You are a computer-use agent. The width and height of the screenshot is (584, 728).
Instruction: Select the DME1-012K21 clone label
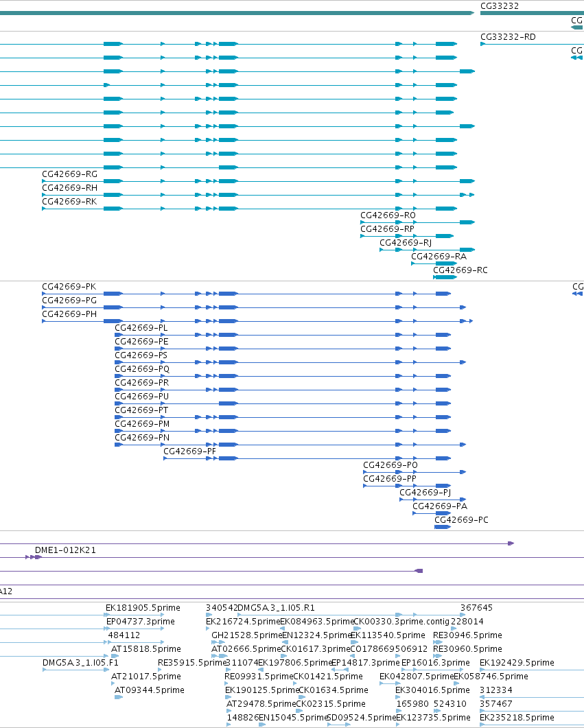tap(65, 550)
